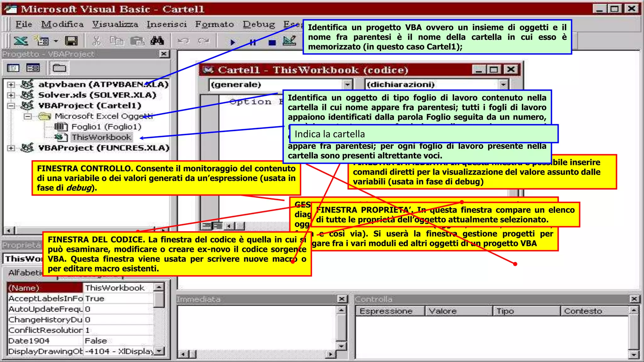Click the True value of AcceptLabelsInFormulas
This screenshot has height=362, width=644.
pos(95,299)
